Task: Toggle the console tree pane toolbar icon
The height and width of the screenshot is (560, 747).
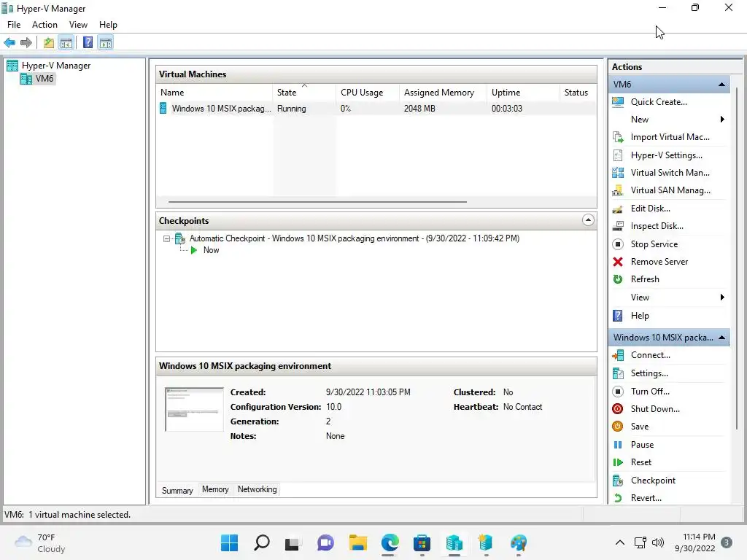Action: coord(66,43)
